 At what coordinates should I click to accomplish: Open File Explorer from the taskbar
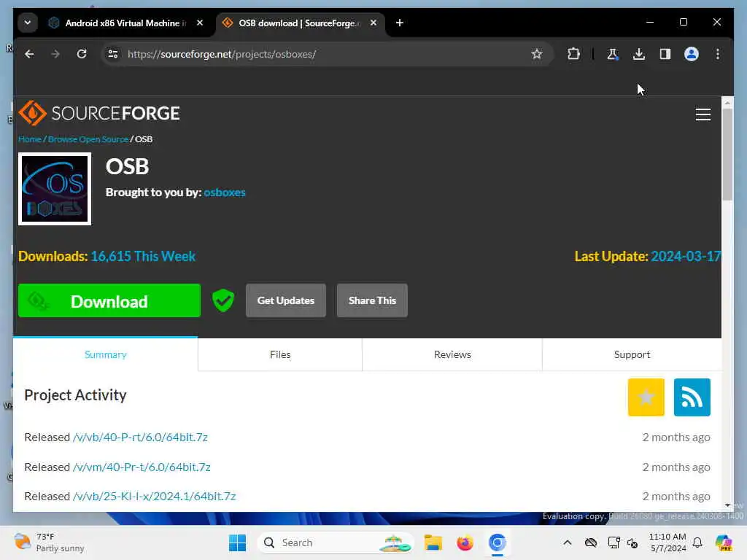pos(433,542)
